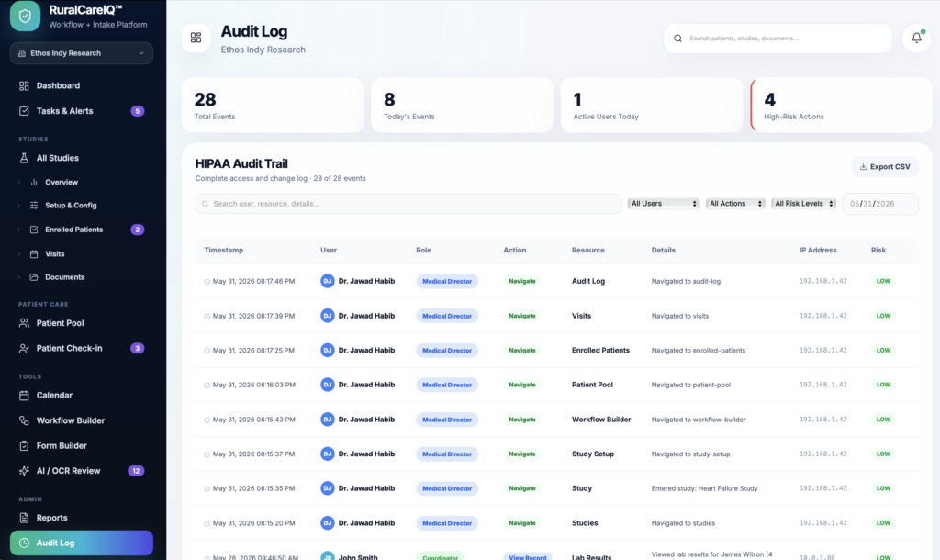Screen dimensions: 940x560
Task: Click the Risk column header
Action: click(878, 251)
